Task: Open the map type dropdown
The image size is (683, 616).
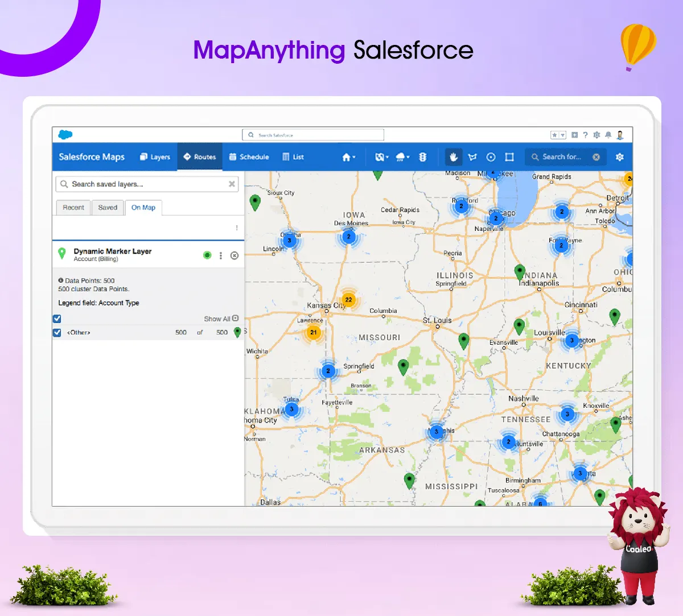Action: click(x=381, y=157)
